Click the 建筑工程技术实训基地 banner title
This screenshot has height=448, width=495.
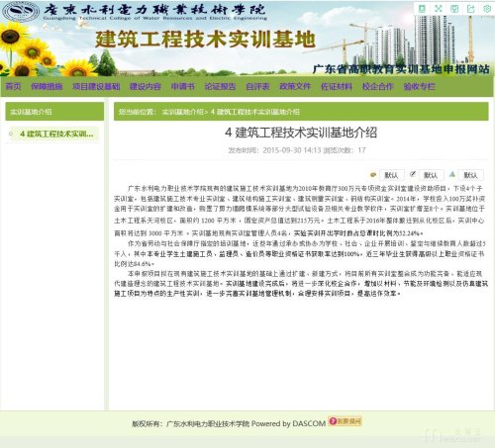pyautogui.click(x=205, y=39)
